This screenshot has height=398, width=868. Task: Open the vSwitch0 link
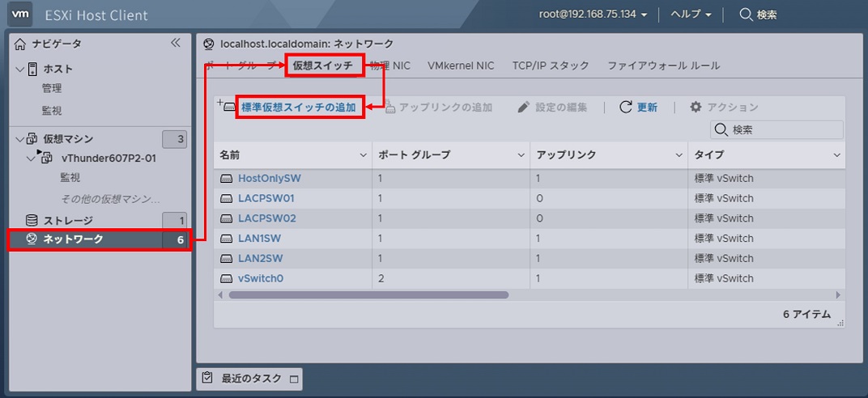pyautogui.click(x=260, y=278)
